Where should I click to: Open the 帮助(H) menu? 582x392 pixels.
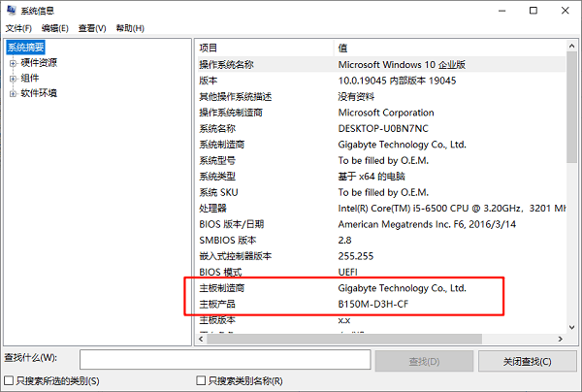pos(130,28)
